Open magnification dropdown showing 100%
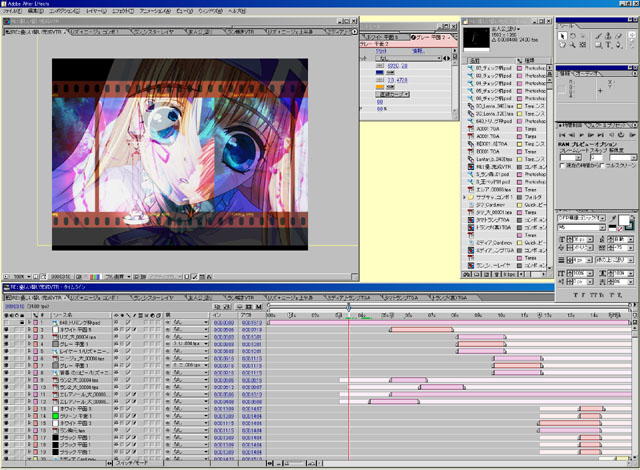 [x=21, y=277]
